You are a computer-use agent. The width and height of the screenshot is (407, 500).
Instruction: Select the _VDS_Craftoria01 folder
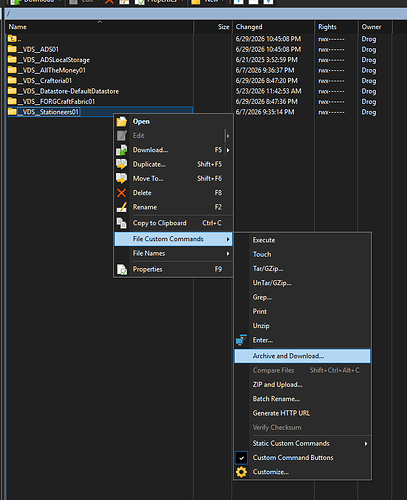(44, 81)
